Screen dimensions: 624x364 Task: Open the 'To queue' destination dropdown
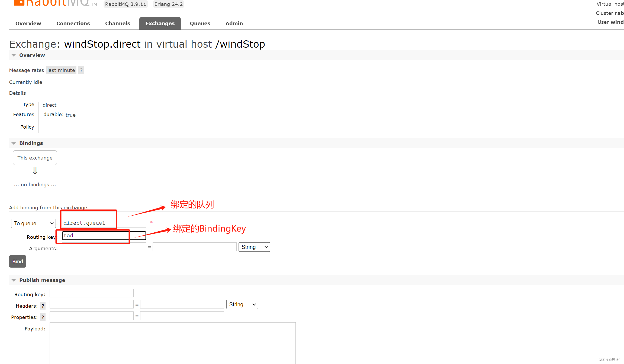34,223
